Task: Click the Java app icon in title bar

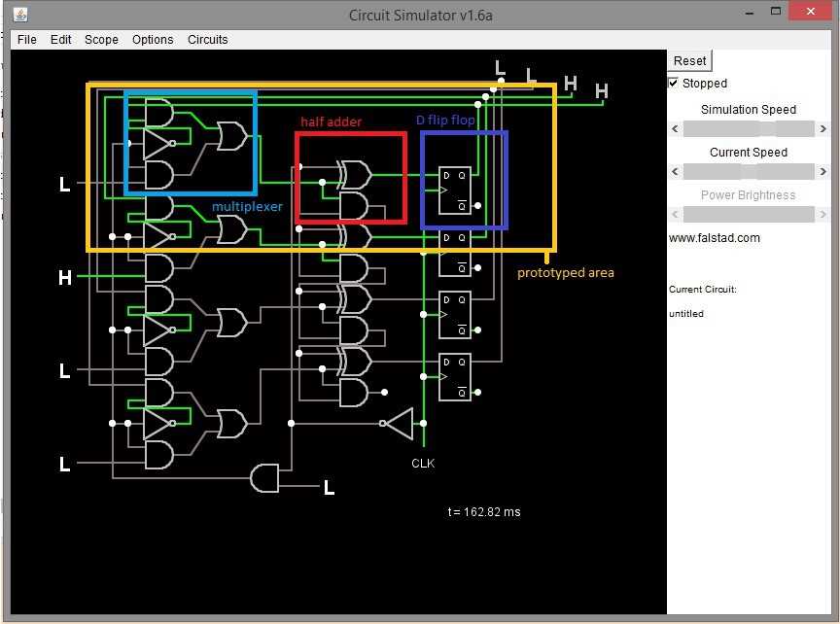Action: (20, 15)
